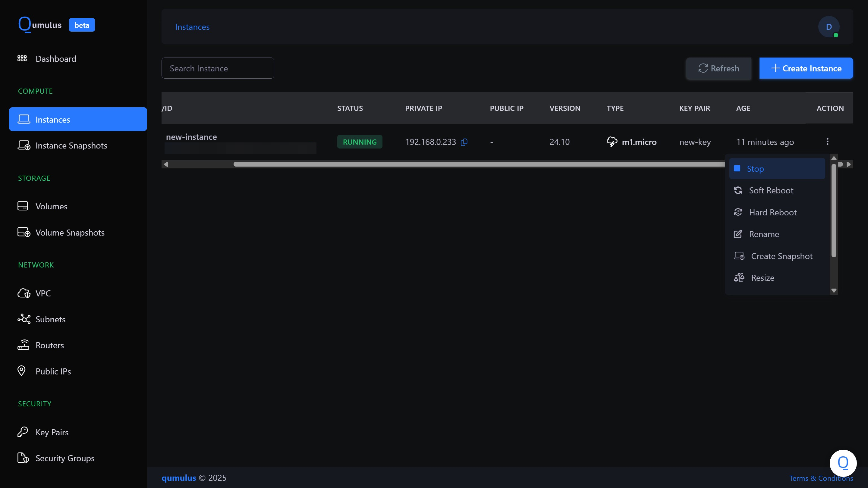
Task: Open the user avatar D menu
Action: pyautogui.click(x=829, y=27)
